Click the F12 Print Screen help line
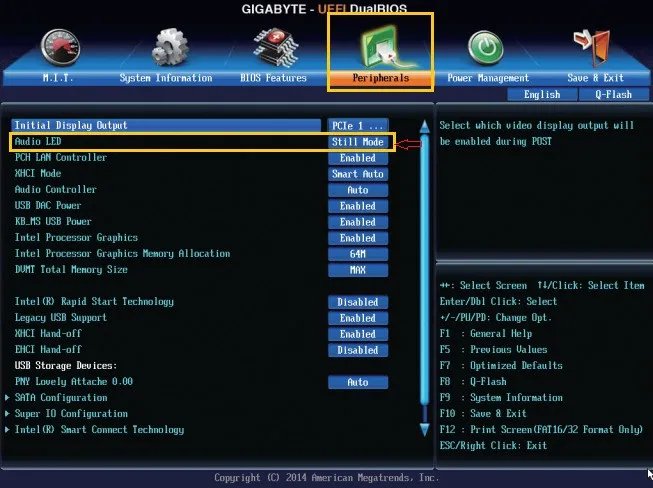The height and width of the screenshot is (488, 653). point(541,430)
